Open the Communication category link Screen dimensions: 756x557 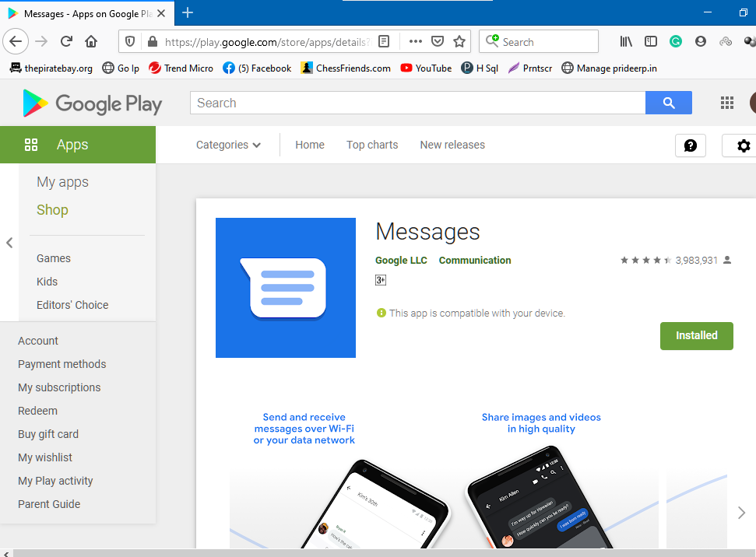point(474,260)
